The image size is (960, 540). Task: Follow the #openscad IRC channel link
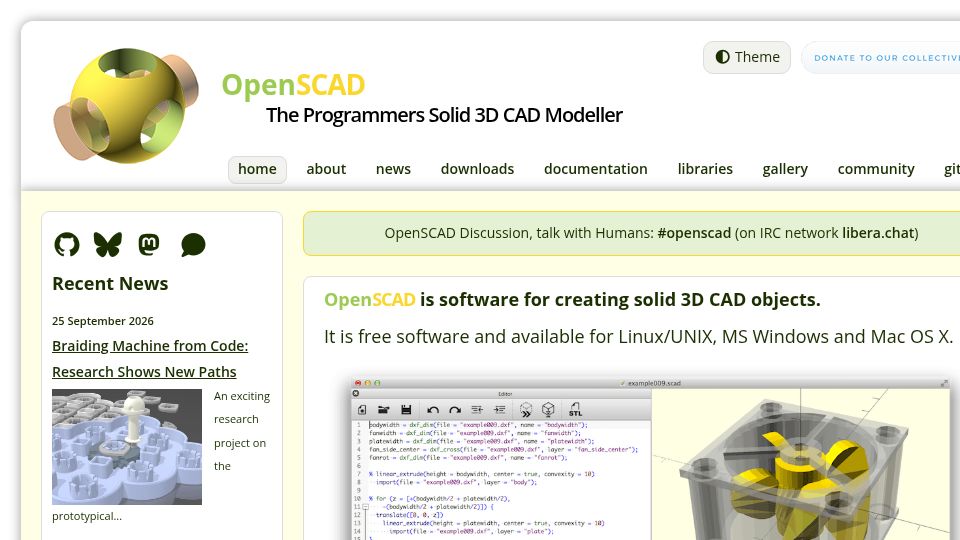click(x=694, y=233)
